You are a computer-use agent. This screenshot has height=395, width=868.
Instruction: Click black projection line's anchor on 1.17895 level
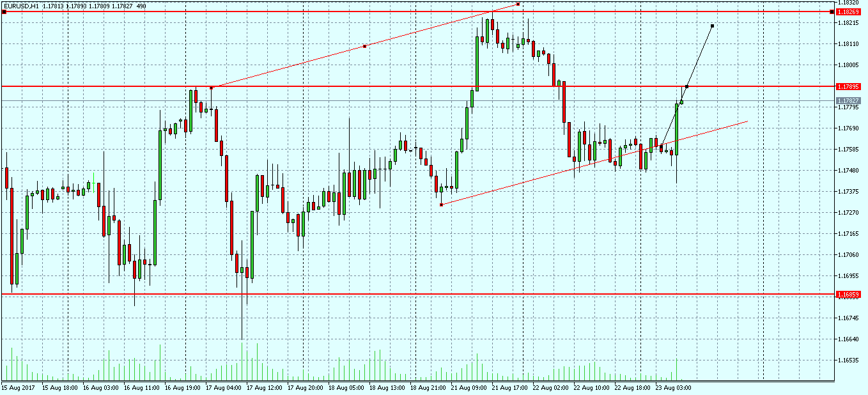[x=687, y=86]
